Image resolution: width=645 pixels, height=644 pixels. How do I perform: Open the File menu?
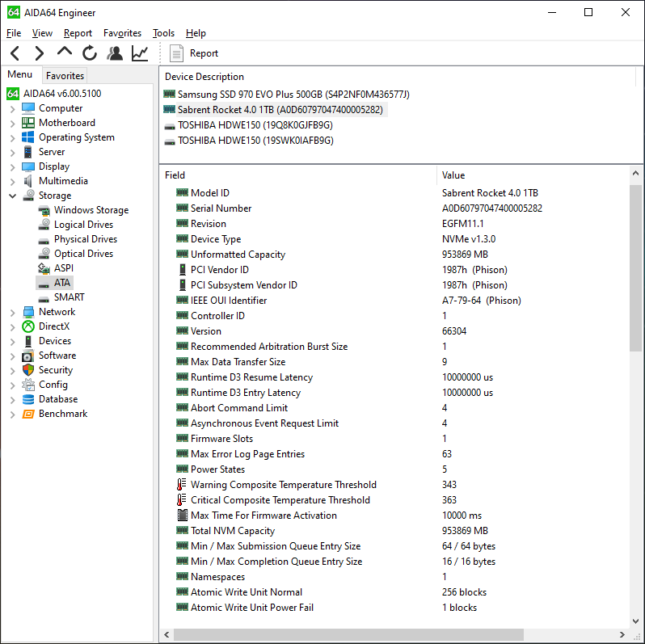click(x=14, y=33)
